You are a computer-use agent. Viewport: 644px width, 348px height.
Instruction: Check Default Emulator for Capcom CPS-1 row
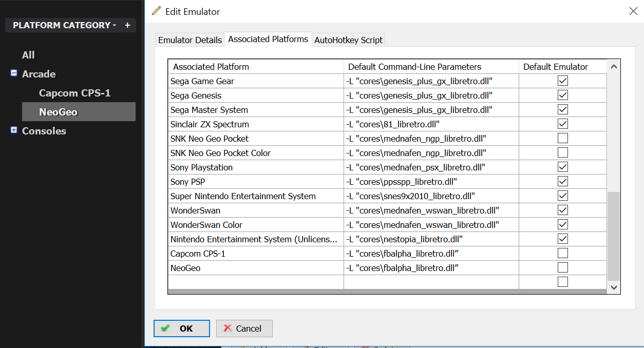coord(563,253)
